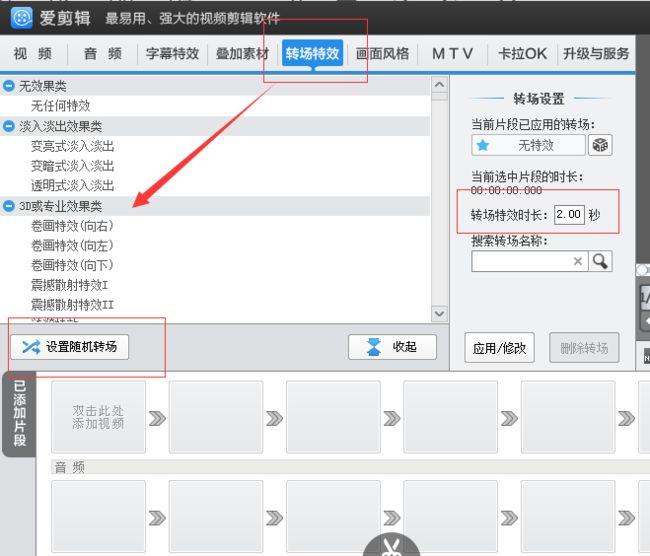Viewport: 650px width, 556px height.
Task: Click the fifth empty video clip slot
Action: tap(568, 417)
